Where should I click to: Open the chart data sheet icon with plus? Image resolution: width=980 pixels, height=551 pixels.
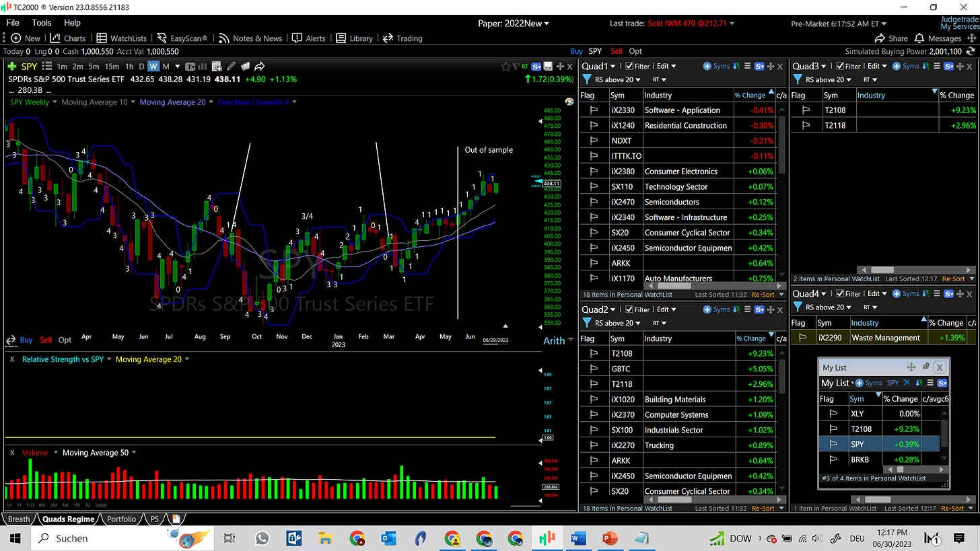[x=216, y=66]
